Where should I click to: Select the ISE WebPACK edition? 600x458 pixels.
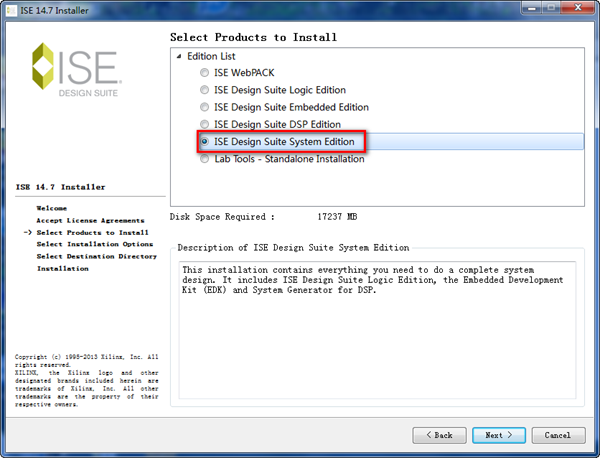tap(205, 73)
